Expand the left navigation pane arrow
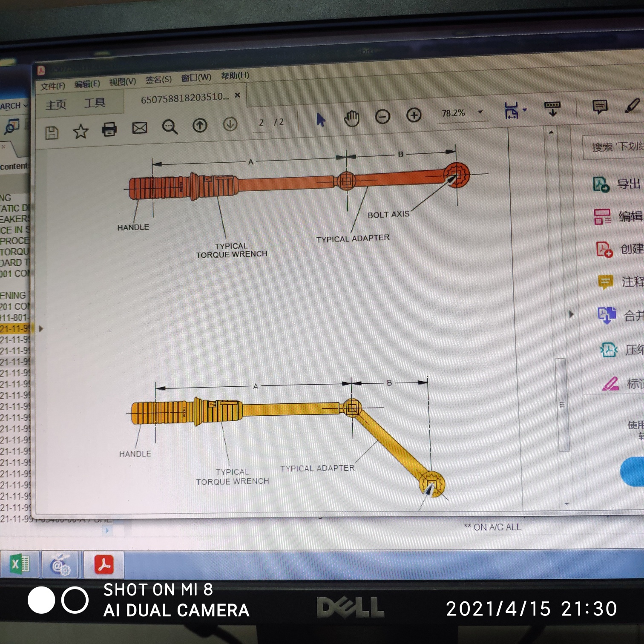The image size is (644, 644). 41,329
